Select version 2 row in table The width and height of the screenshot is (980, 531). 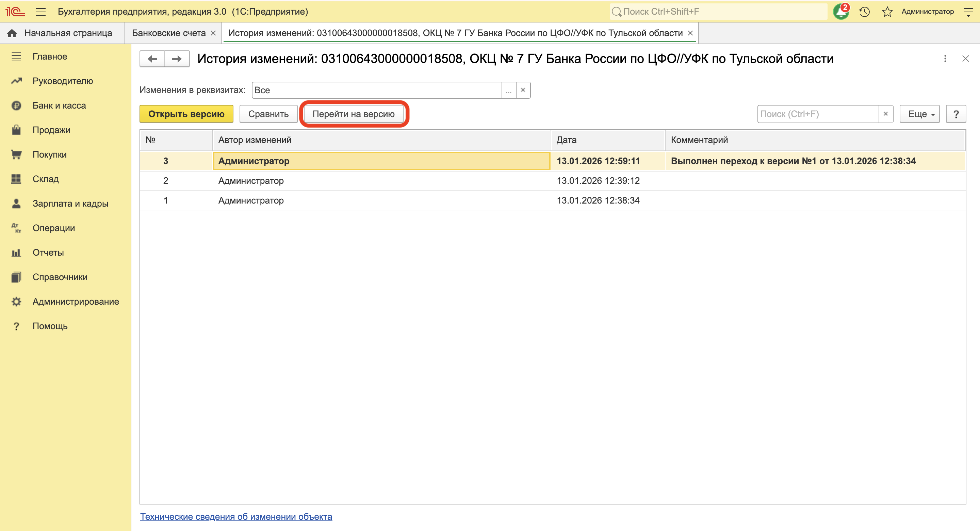(380, 180)
